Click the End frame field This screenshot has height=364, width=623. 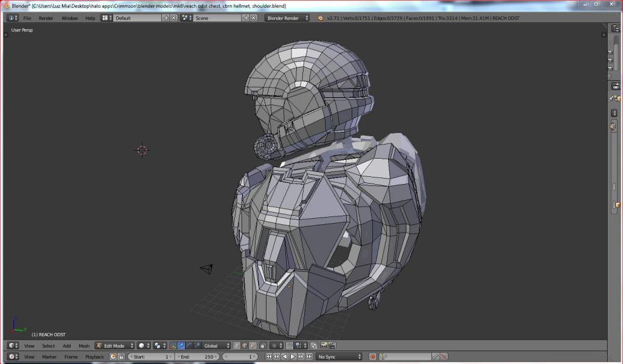coord(197,357)
